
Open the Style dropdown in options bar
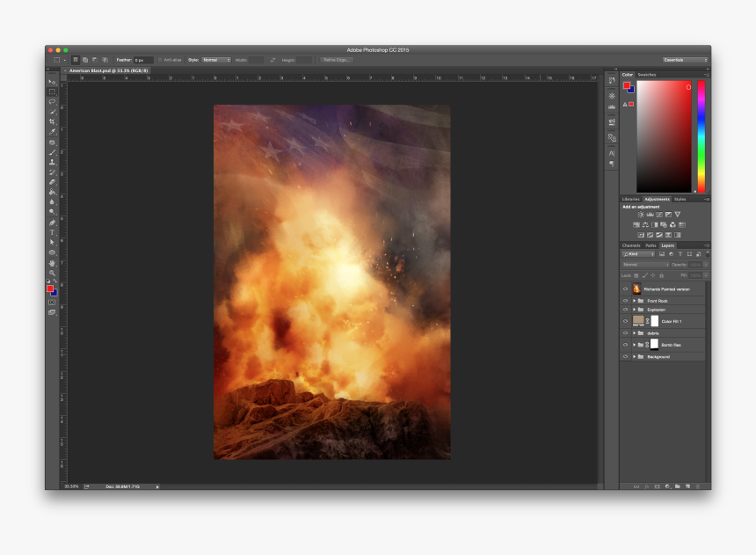click(215, 60)
